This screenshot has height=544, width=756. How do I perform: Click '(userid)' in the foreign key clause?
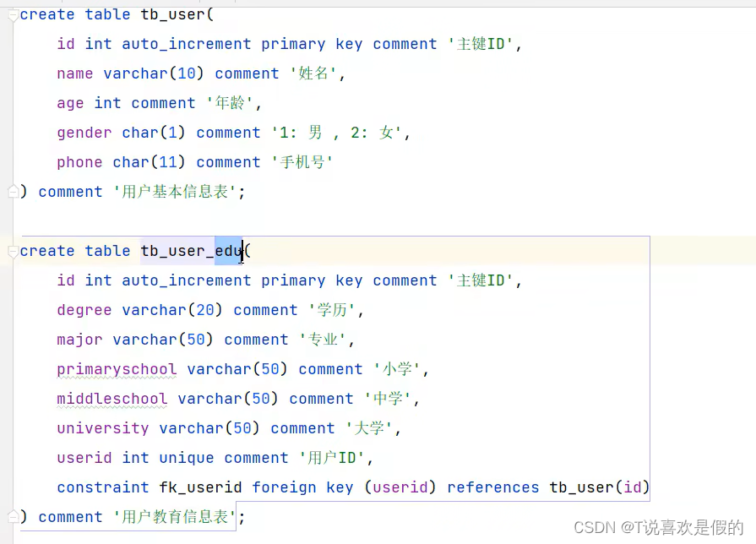click(x=400, y=487)
